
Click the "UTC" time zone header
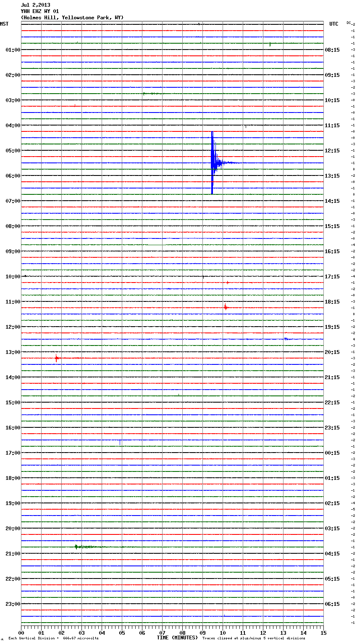pyautogui.click(x=334, y=24)
